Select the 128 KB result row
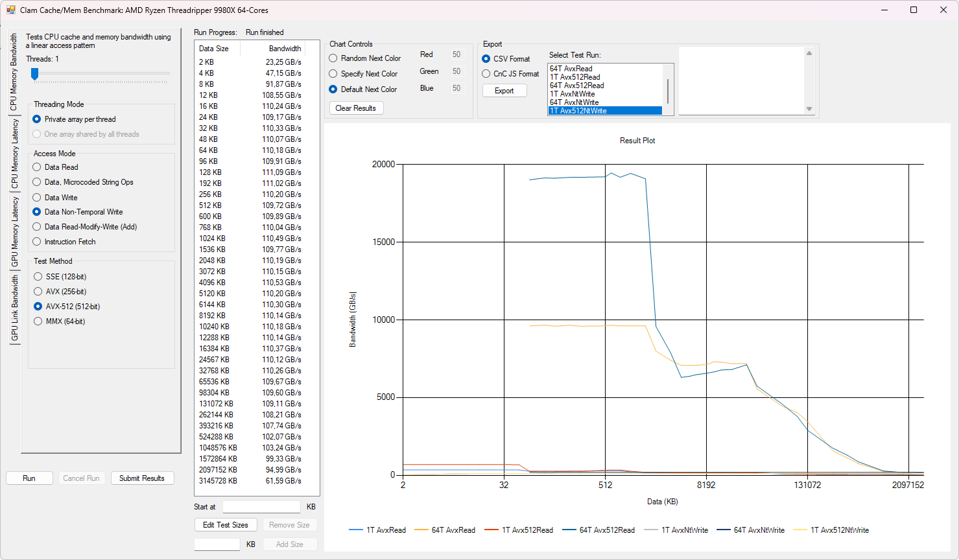 (250, 172)
